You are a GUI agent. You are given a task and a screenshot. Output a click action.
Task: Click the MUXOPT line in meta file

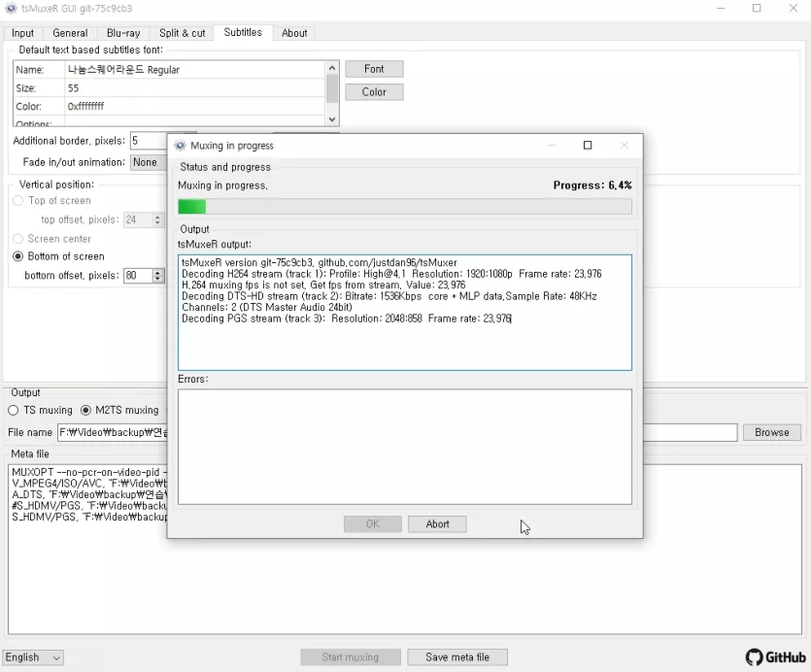click(89, 472)
